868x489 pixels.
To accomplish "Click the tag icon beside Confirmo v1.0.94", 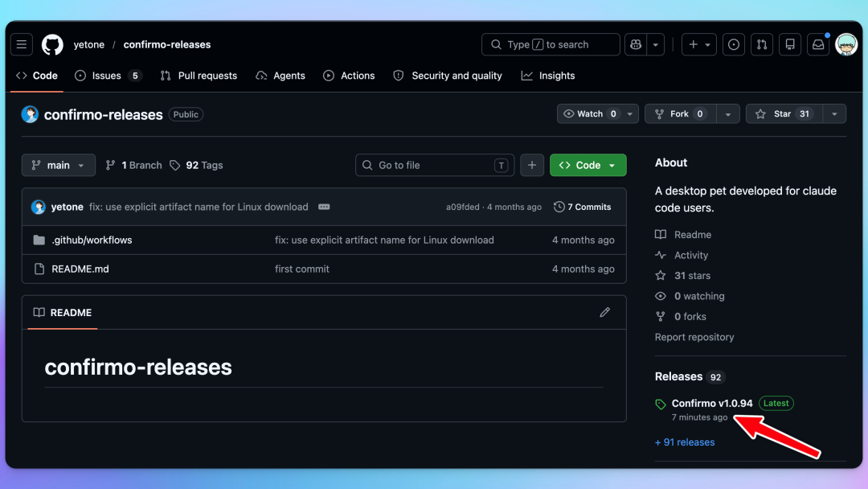I will pyautogui.click(x=661, y=405).
